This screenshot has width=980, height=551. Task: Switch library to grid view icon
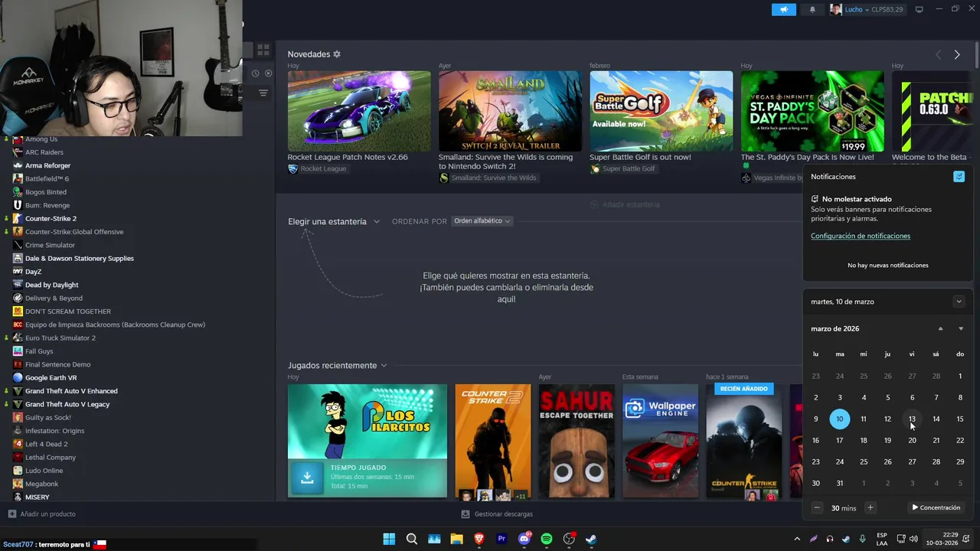(x=263, y=50)
